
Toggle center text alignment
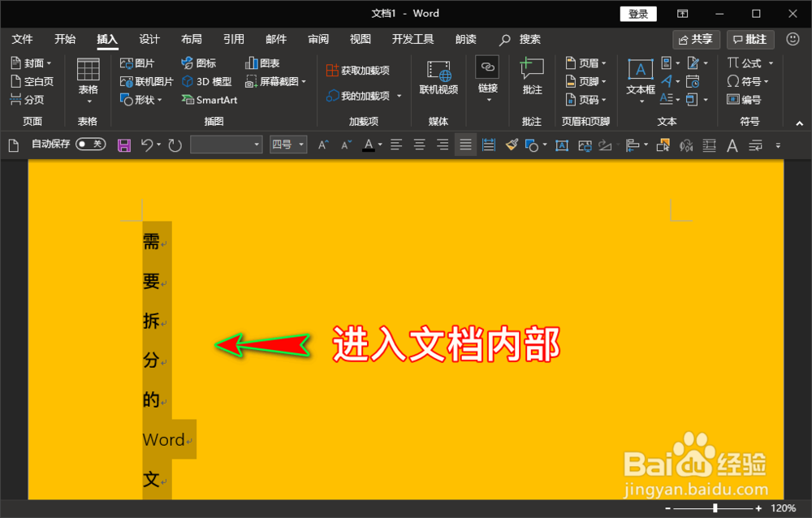[418, 145]
